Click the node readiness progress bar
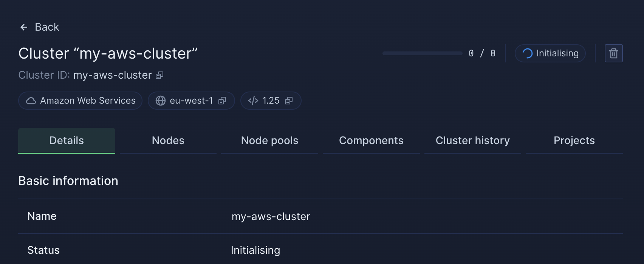 (421, 53)
